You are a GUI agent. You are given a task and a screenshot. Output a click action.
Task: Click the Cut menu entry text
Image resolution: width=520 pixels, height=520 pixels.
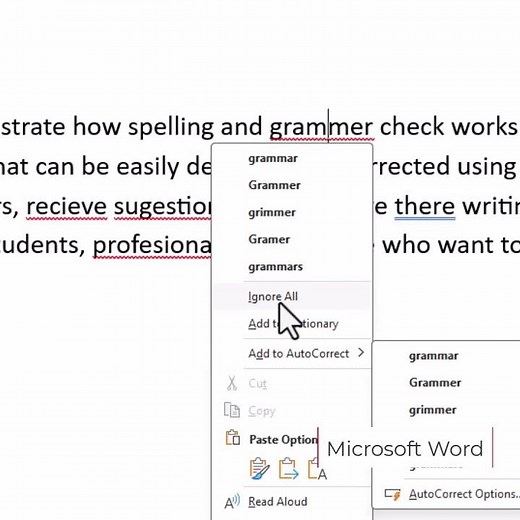(x=257, y=384)
